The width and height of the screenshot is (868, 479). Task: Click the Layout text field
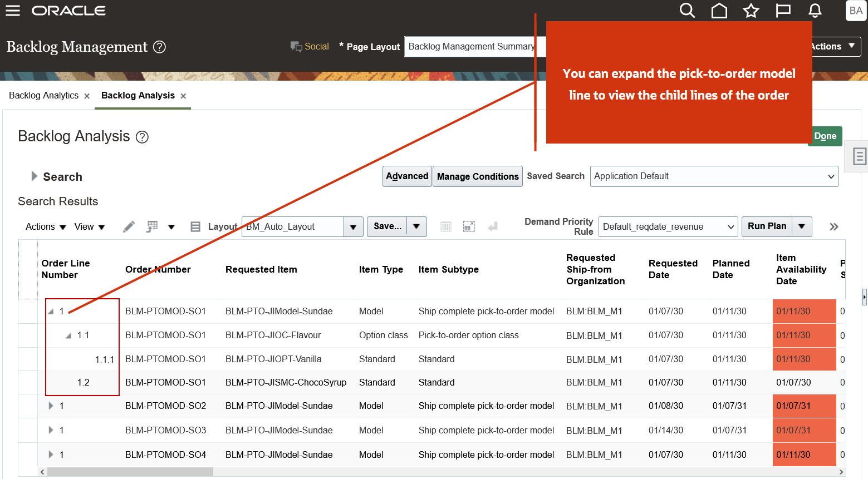coord(293,227)
